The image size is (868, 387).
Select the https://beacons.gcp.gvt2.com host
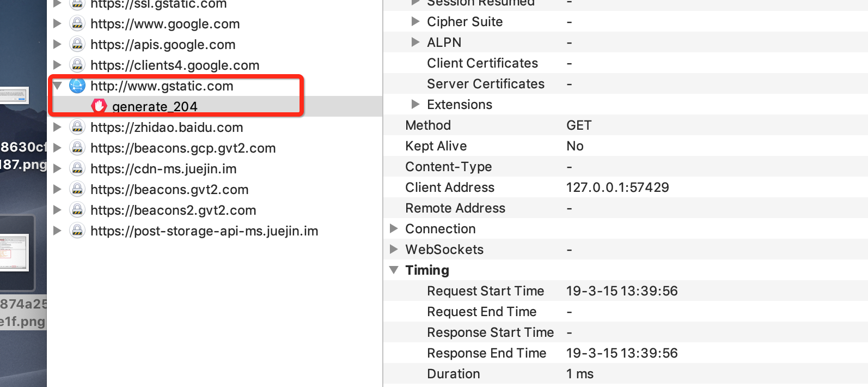[183, 148]
